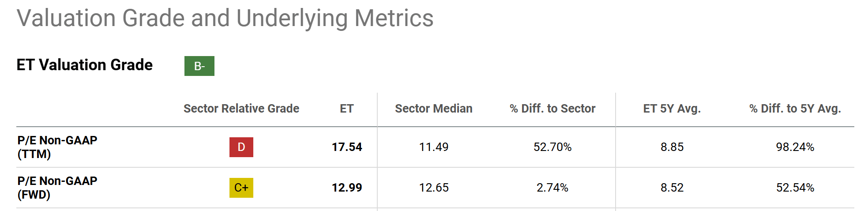
Task: Click the 98.24% difference to 5Y average
Action: [795, 147]
